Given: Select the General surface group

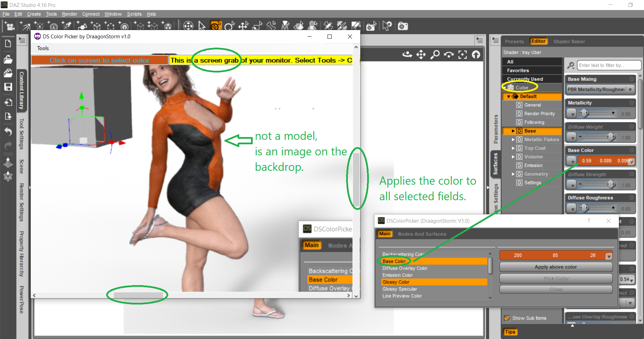Looking at the screenshot, I should tap(532, 105).
